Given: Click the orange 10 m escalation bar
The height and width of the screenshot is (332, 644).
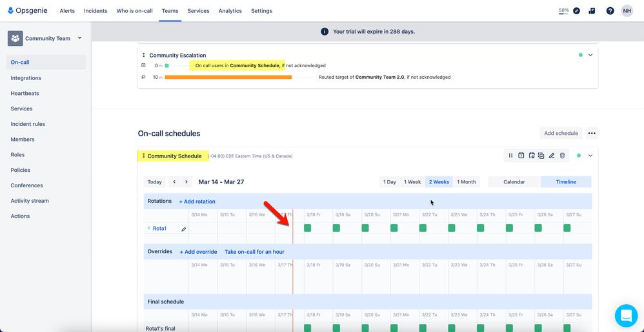Looking at the screenshot, I should 228,77.
